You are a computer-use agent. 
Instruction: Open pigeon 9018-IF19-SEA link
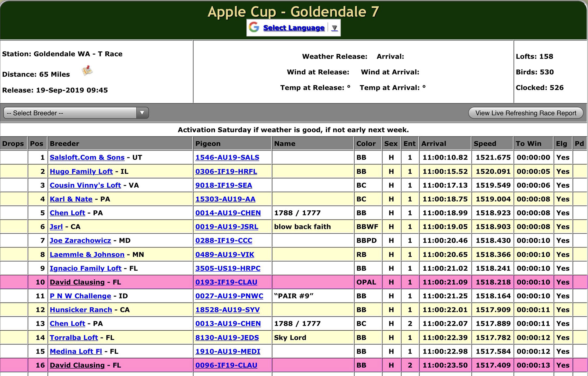224,185
